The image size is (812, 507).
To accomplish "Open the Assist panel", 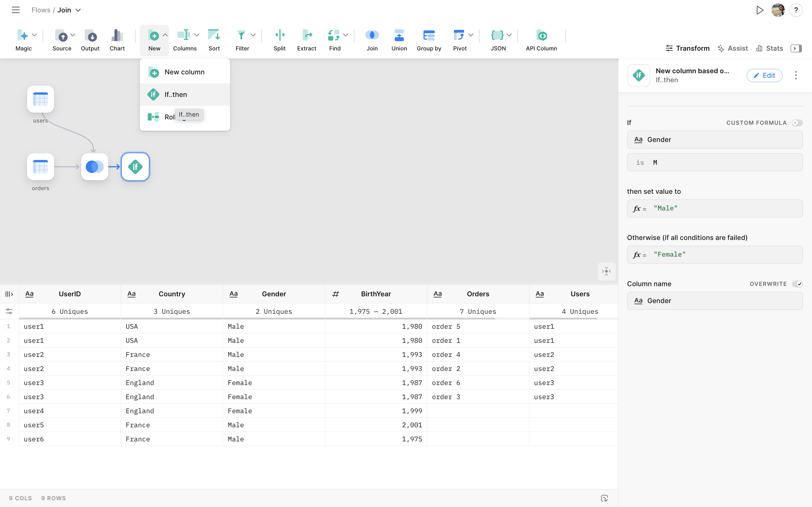I will [x=732, y=48].
